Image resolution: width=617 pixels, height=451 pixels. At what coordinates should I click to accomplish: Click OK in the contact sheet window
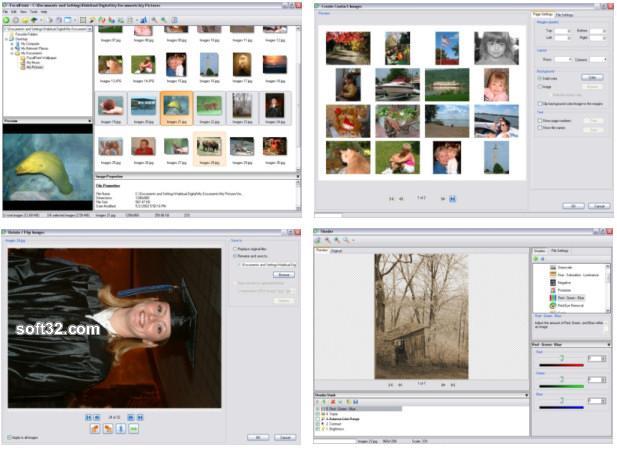coord(573,206)
